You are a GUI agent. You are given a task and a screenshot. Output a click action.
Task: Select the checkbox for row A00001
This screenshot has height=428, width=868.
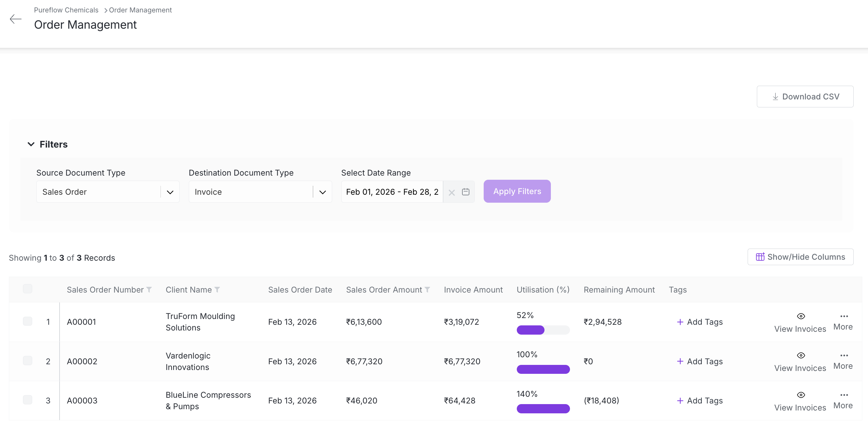(28, 321)
